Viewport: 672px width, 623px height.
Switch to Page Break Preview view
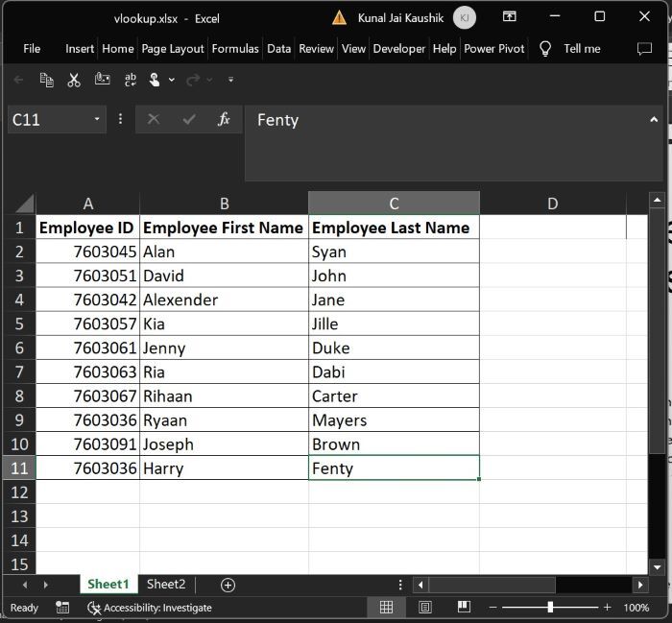[463, 608]
